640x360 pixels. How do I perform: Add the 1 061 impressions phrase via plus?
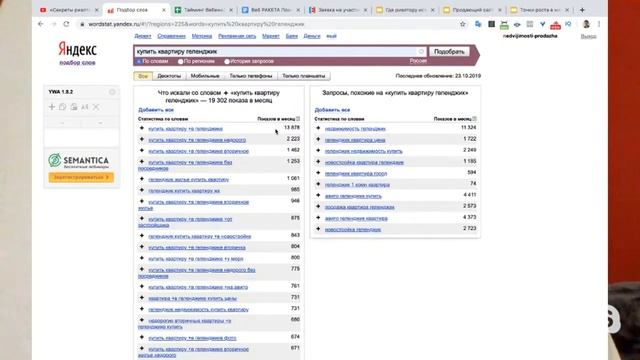pyautogui.click(x=142, y=179)
